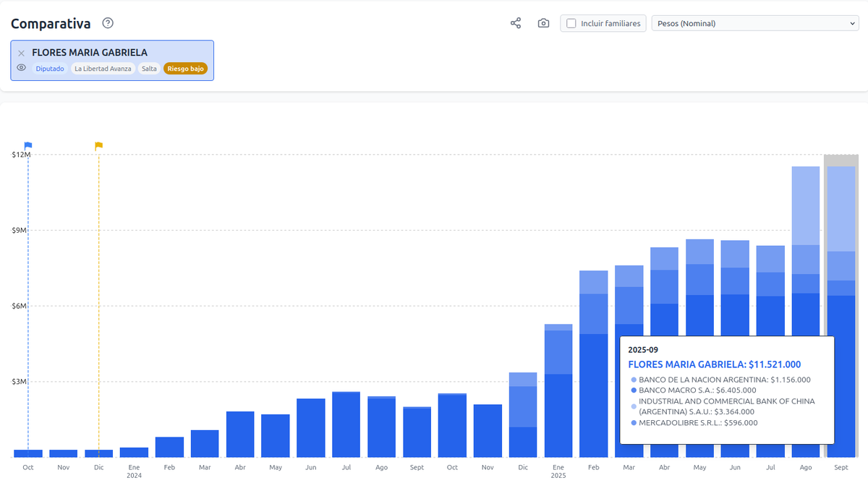Click the 2025-09 tooltip heading
The height and width of the screenshot is (483, 868).
(643, 350)
